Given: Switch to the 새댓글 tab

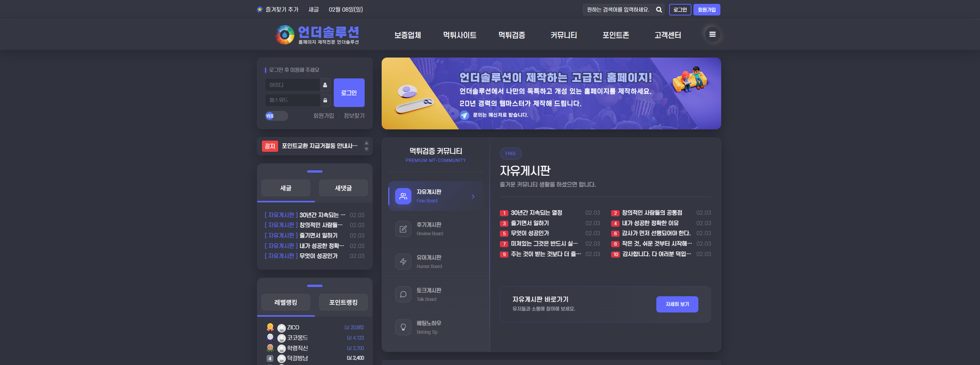Looking at the screenshot, I should pyautogui.click(x=343, y=188).
